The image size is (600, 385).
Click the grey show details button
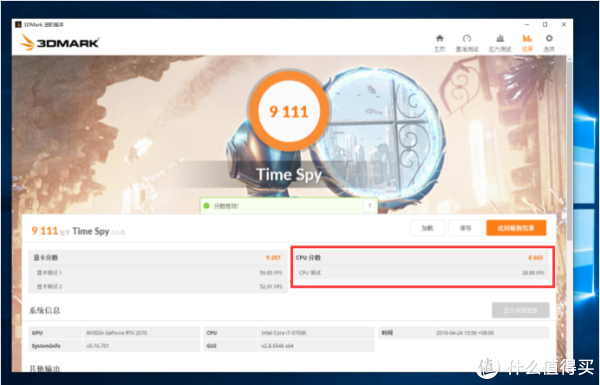pos(520,310)
